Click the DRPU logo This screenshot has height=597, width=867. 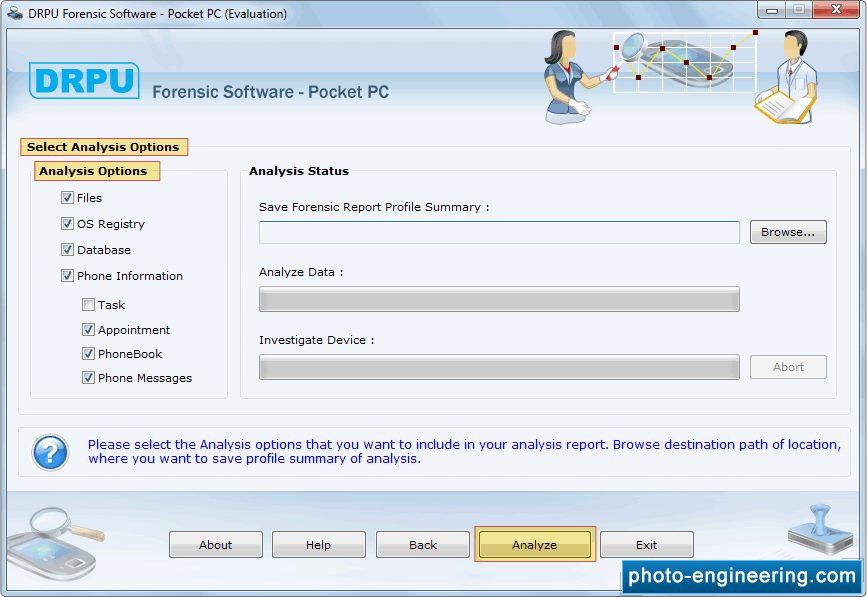pyautogui.click(x=84, y=81)
